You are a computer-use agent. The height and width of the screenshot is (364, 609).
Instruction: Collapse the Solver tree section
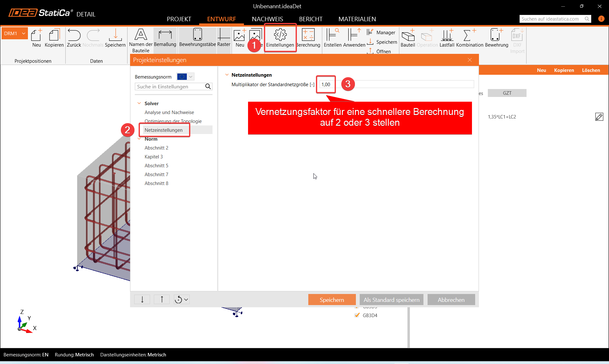(139, 103)
